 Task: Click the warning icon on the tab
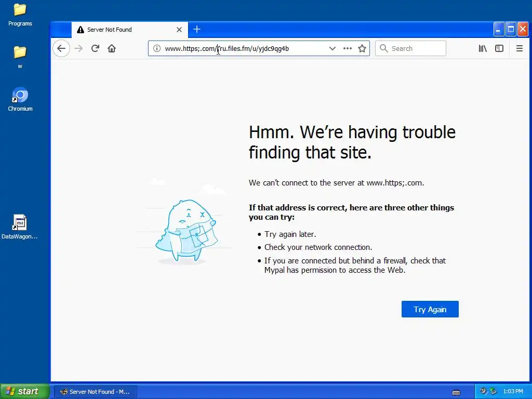pos(81,30)
